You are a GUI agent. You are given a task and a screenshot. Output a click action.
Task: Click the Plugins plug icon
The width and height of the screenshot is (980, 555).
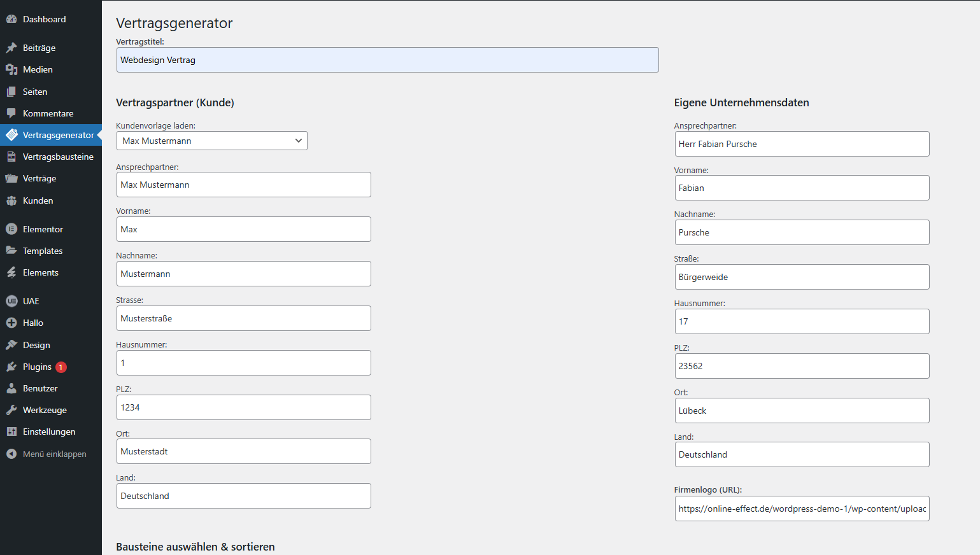click(11, 367)
